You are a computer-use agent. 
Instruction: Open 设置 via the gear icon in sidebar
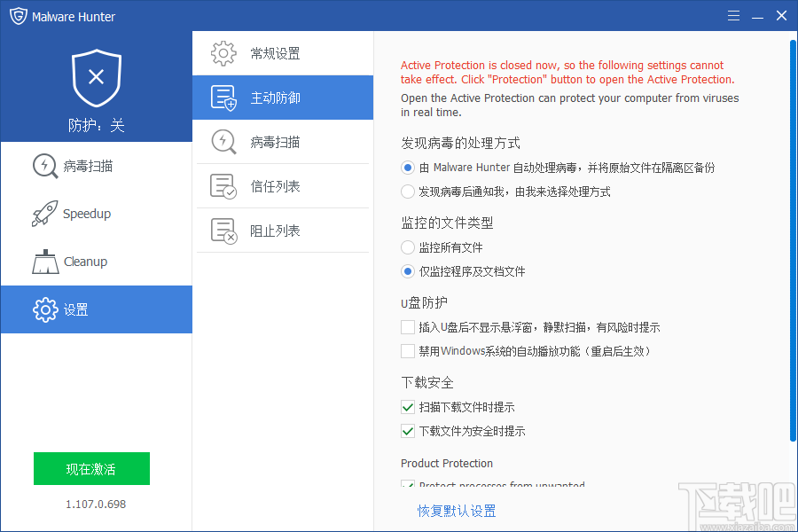tap(44, 309)
